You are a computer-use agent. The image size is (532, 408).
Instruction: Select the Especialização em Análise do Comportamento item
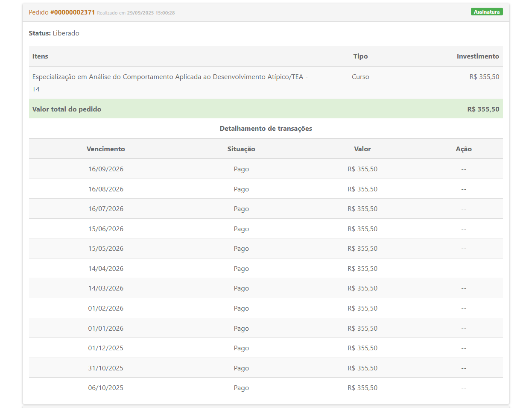pos(170,83)
